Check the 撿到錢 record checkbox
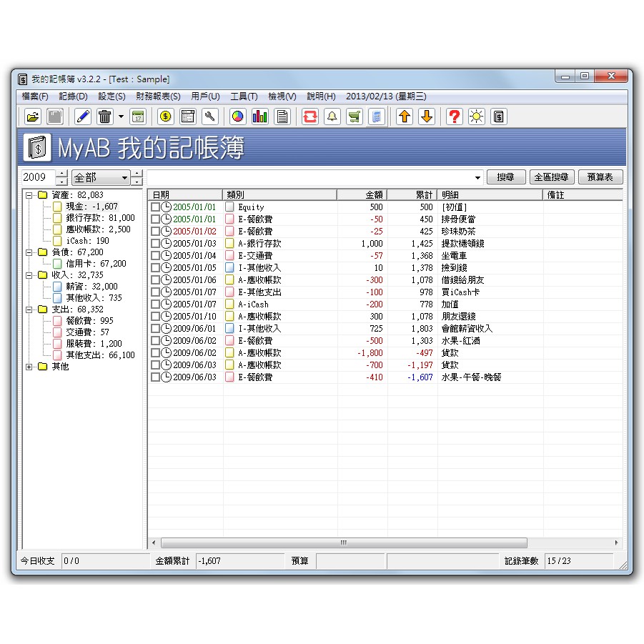The width and height of the screenshot is (644, 644). tap(155, 268)
